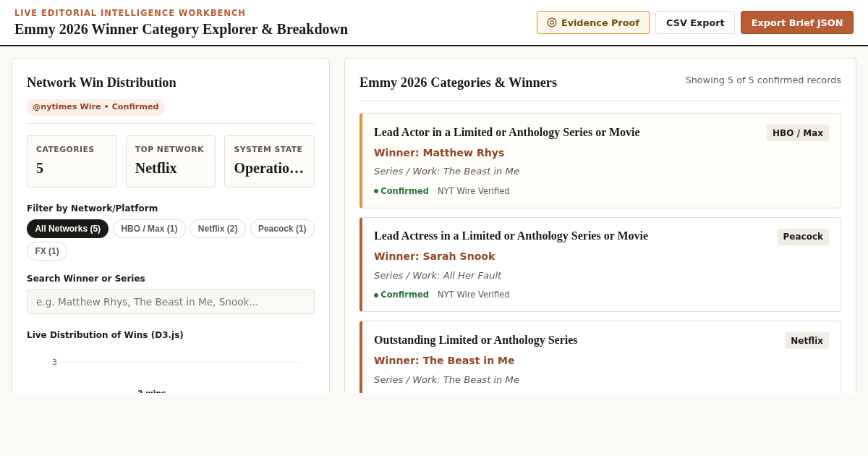Click the Evidence Proof target icon
This screenshot has width=868, height=456.
[552, 22]
